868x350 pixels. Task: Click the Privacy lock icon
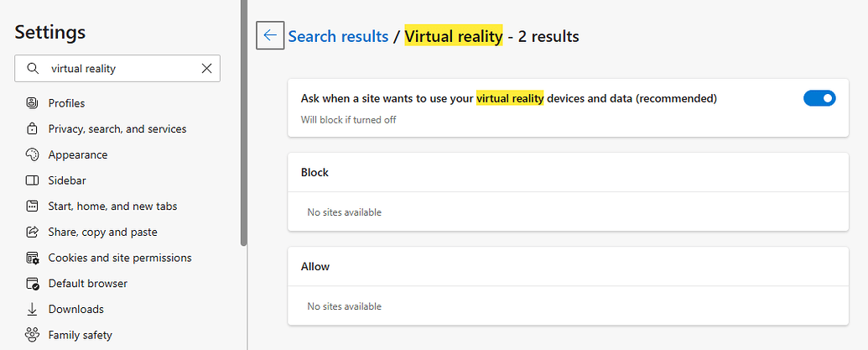pyautogui.click(x=33, y=129)
